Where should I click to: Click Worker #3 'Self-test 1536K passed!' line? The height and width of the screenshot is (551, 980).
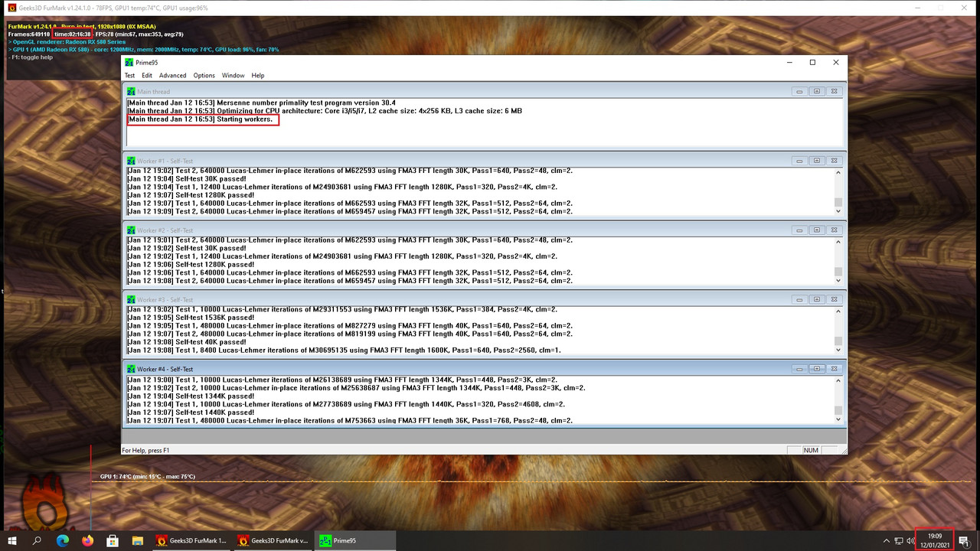[191, 318]
